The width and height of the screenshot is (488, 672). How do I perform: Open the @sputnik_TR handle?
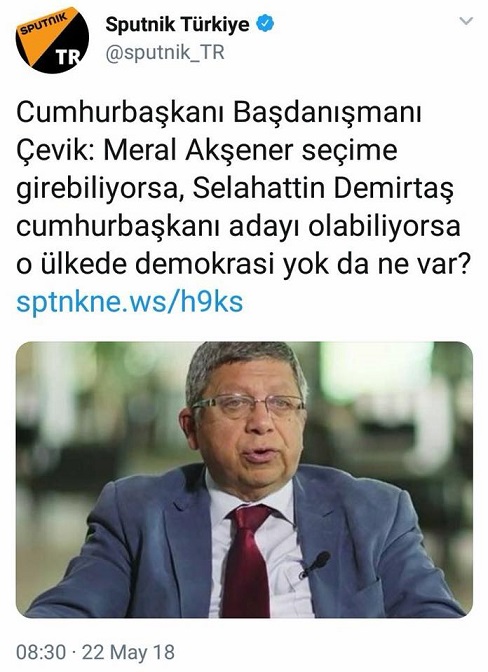coord(165,53)
